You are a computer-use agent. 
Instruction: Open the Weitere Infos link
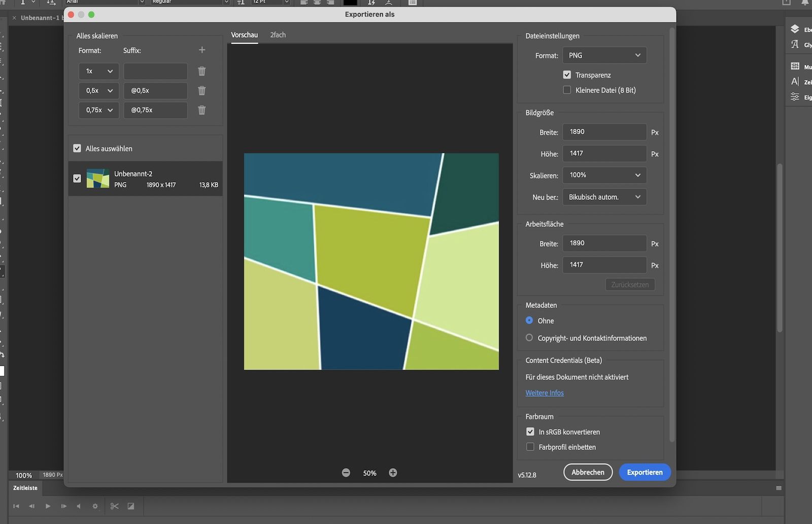pyautogui.click(x=545, y=393)
